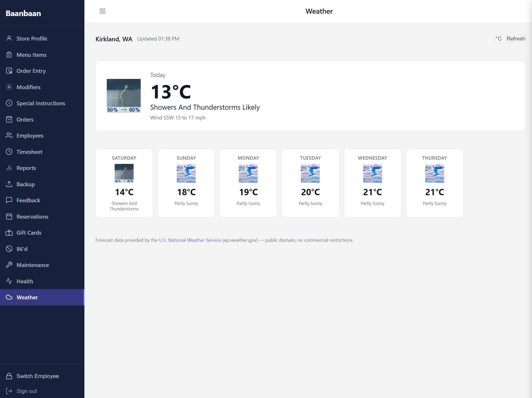Open the Modifiers label

point(29,87)
